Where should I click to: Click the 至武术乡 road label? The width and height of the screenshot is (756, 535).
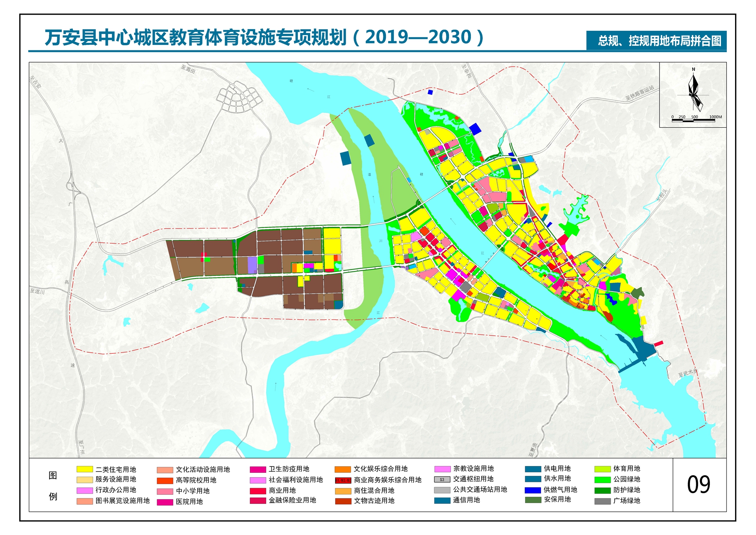(687, 373)
